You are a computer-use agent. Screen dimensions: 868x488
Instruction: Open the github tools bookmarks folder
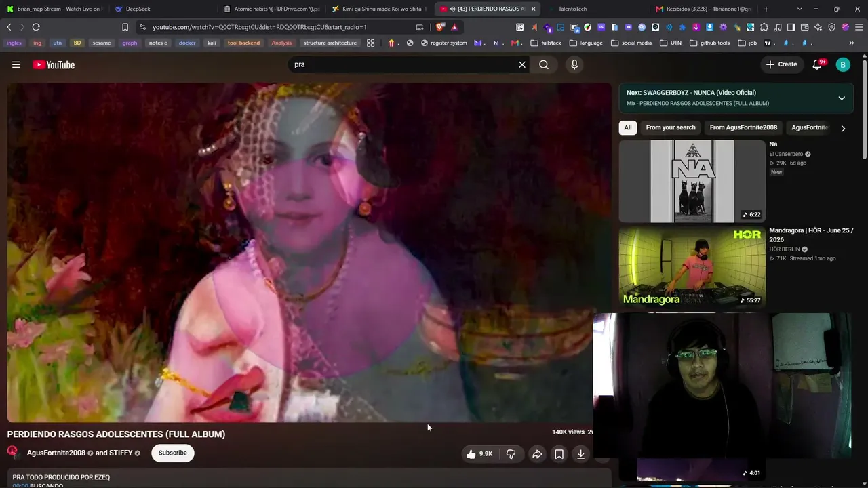710,43
